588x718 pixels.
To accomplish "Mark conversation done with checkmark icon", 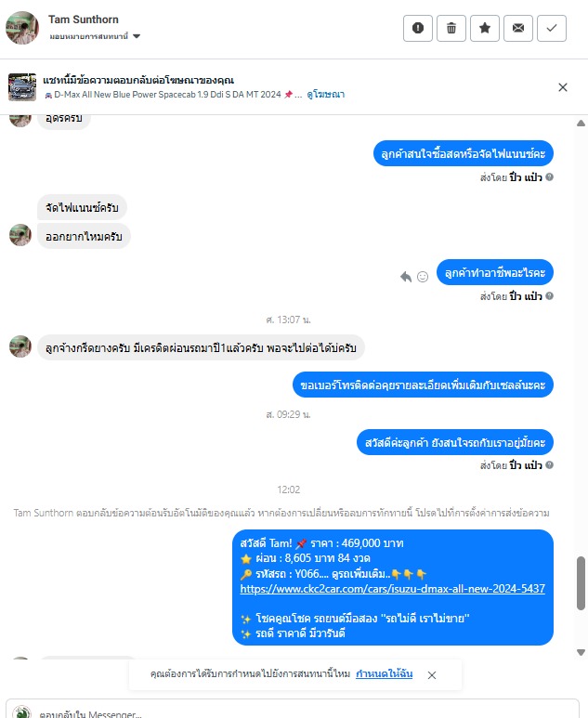I will coord(552,29).
